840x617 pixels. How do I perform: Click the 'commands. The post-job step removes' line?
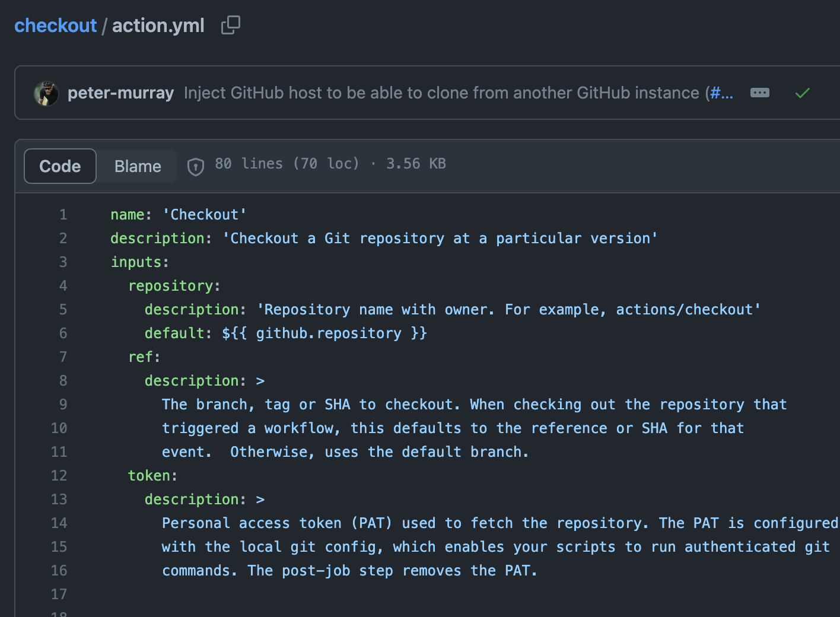[349, 571]
